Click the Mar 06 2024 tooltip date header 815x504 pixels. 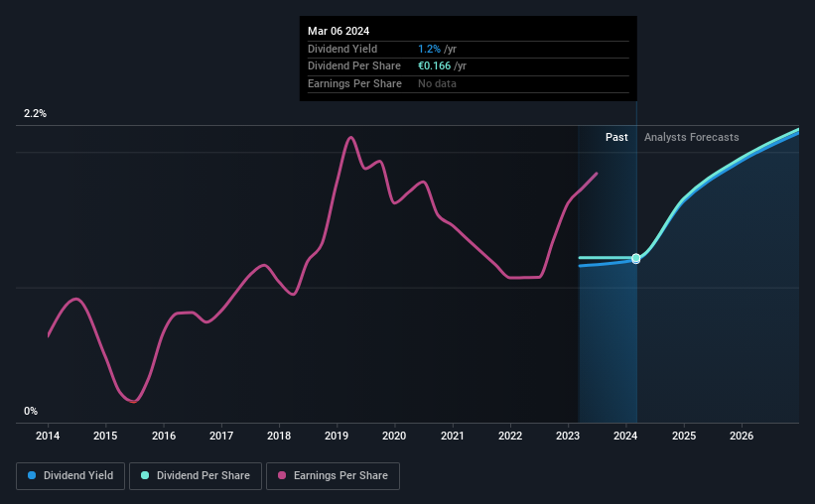(x=339, y=31)
